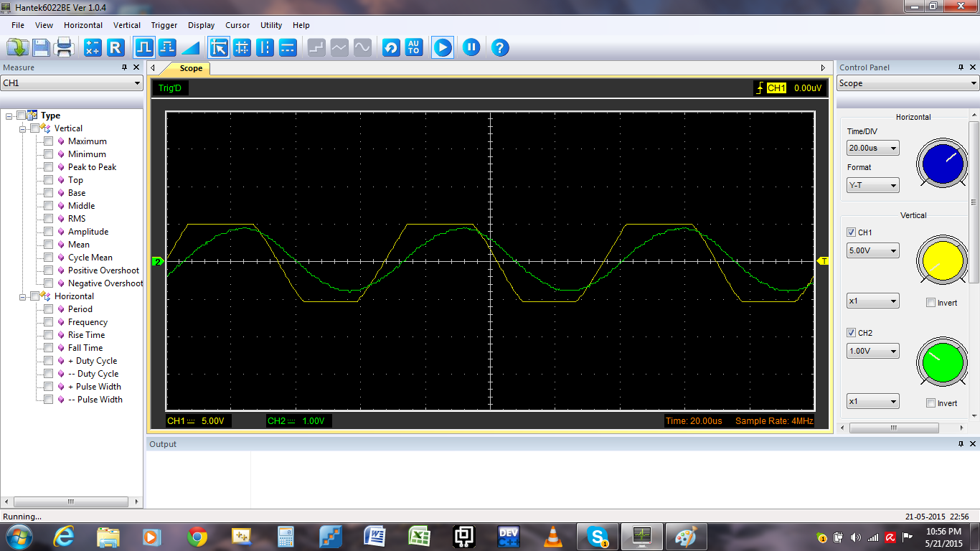Tick the Frequency measurement checkbox
The width and height of the screenshot is (980, 551).
click(48, 322)
